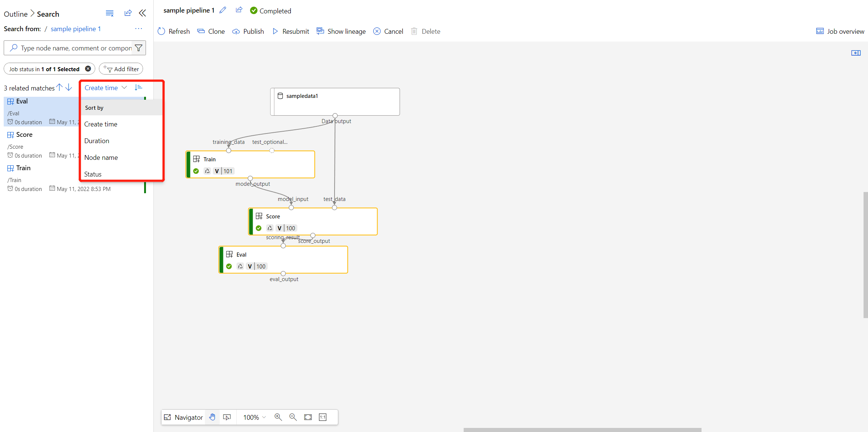Choose Duration in Sort by menu
The height and width of the screenshot is (432, 868).
point(97,141)
